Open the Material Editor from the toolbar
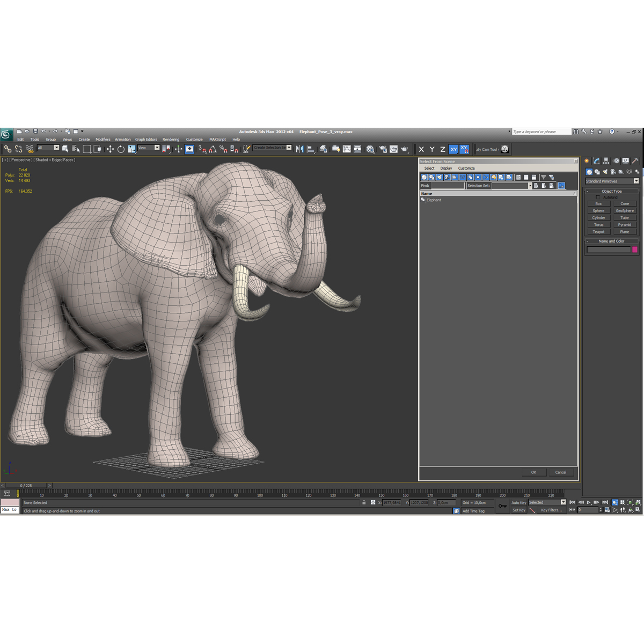 370,149
